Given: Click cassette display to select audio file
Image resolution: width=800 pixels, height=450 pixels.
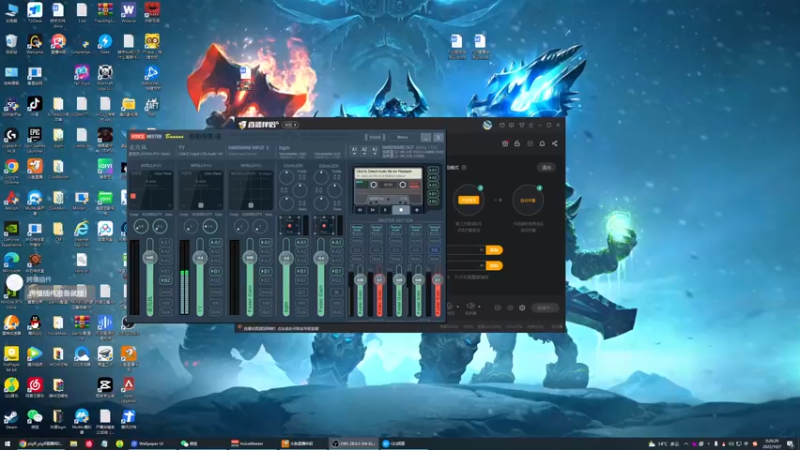Looking at the screenshot, I should pos(388,173).
